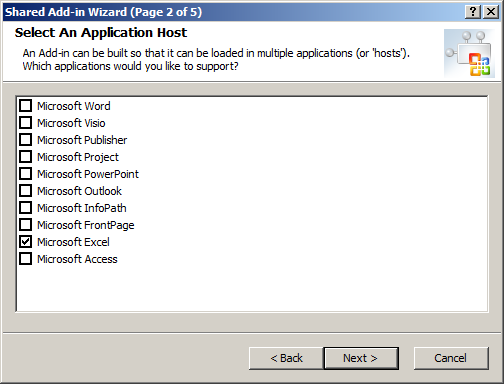Close the wizard dialog window
This screenshot has height=384, width=504.
491,12
